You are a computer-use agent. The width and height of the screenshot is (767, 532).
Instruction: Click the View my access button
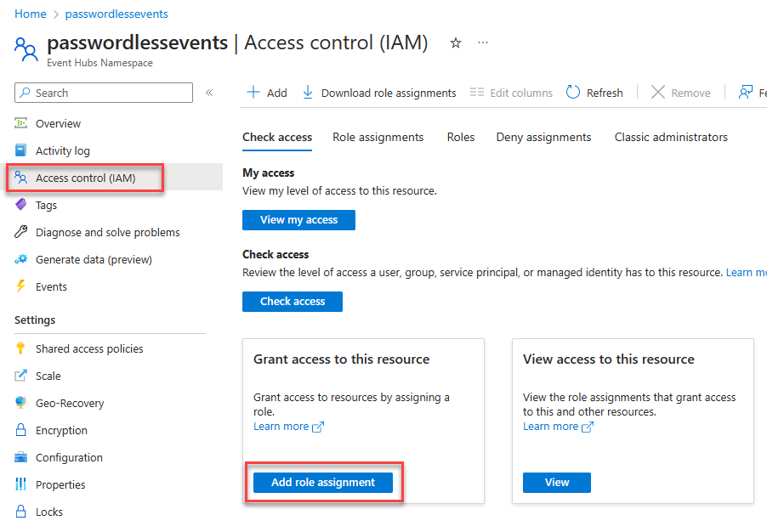pos(298,220)
